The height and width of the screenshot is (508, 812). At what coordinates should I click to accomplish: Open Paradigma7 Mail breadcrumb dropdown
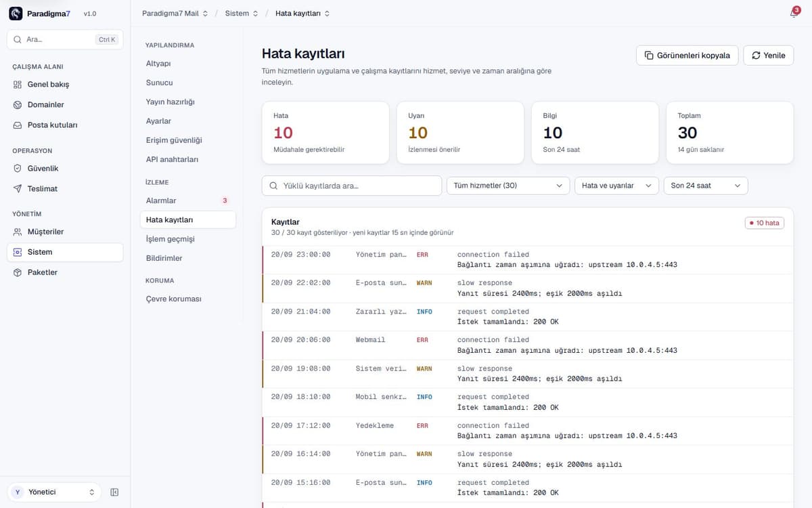[175, 14]
